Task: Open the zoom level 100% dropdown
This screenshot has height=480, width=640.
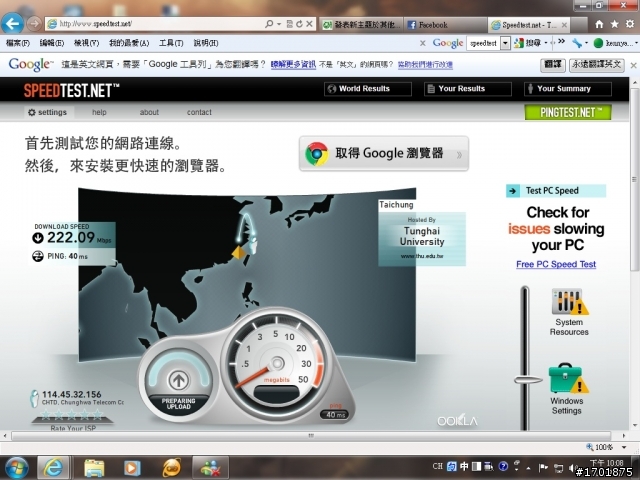Action: [x=624, y=447]
